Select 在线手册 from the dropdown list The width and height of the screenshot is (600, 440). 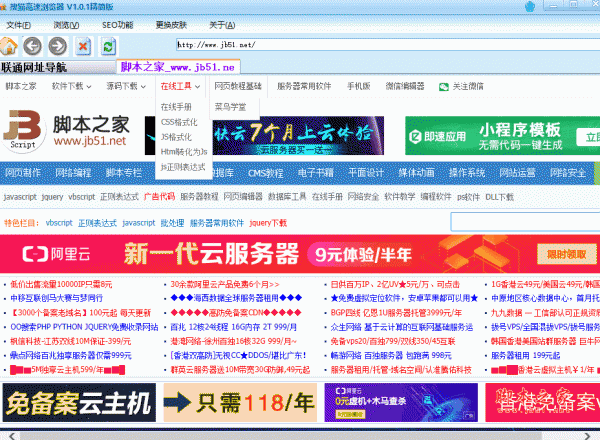tap(176, 107)
